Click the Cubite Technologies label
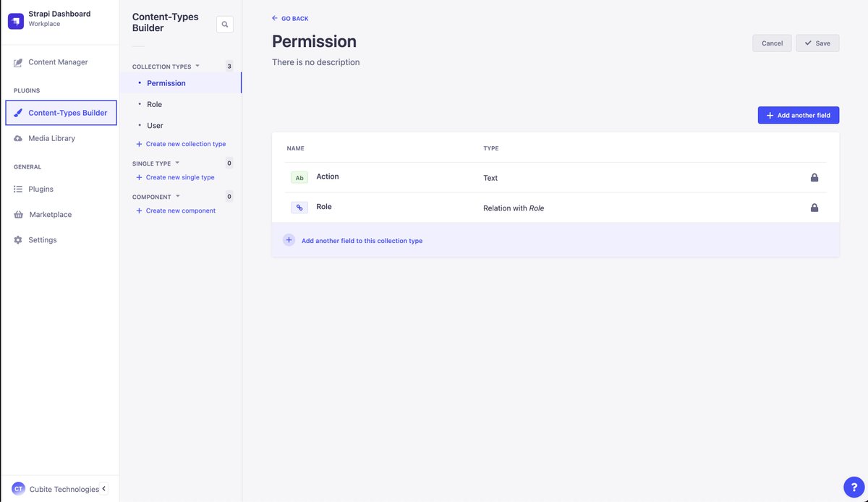Viewport: 868px width, 502px height. point(64,489)
